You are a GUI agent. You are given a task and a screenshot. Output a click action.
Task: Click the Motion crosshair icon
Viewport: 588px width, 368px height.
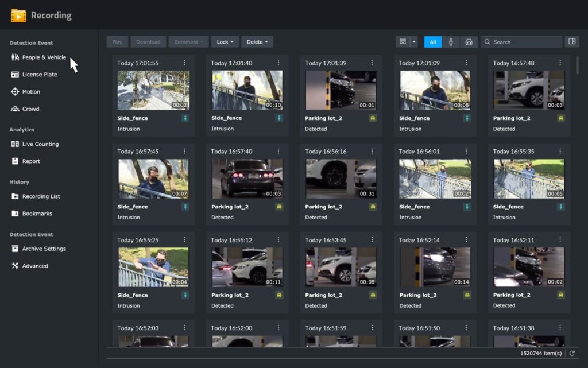(15, 91)
